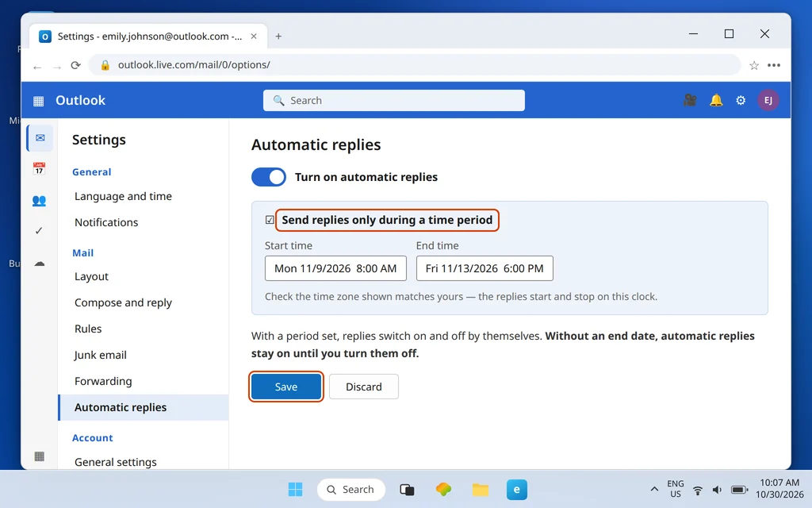This screenshot has height=508, width=812.
Task: Click the General section heading
Action: tap(92, 172)
